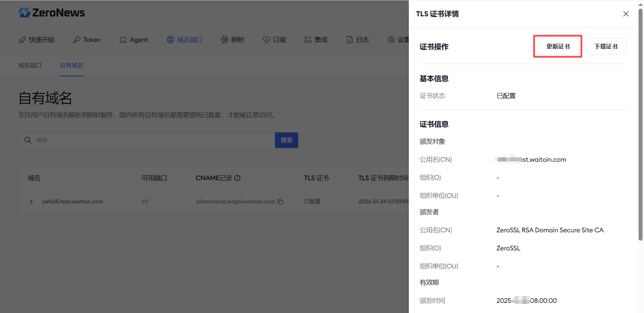Image resolution: width=644 pixels, height=313 pixels.
Task: Click into the domain search field
Action: tap(152, 140)
